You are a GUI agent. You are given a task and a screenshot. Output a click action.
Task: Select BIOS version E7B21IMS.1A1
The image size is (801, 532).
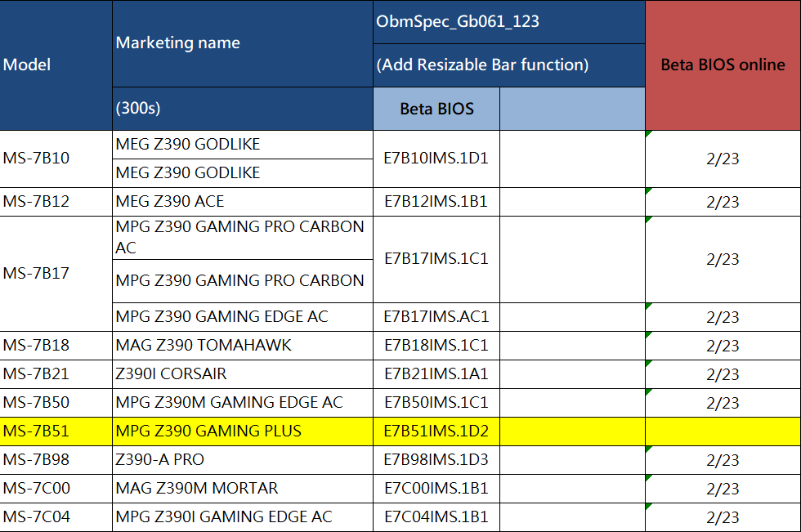pyautogui.click(x=436, y=374)
